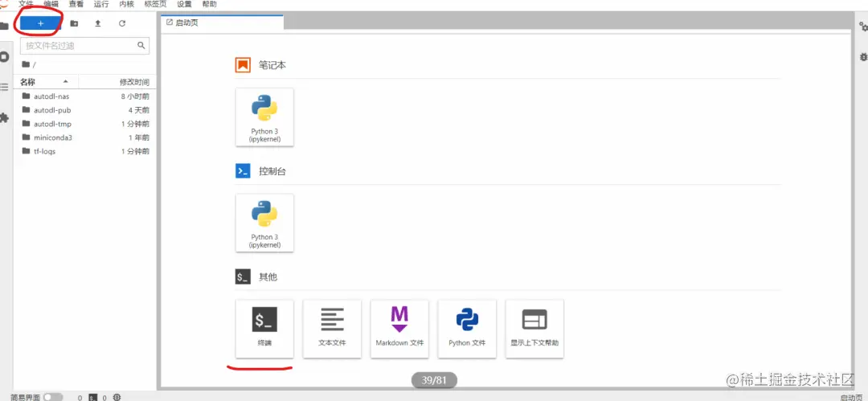Click the 笔记本 section heading
868x401 pixels.
click(272, 65)
